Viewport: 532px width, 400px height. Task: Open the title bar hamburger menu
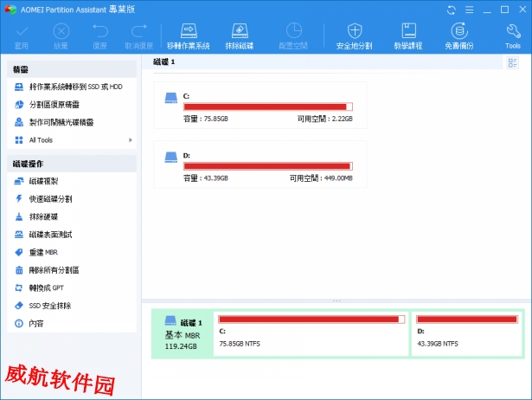470,10
